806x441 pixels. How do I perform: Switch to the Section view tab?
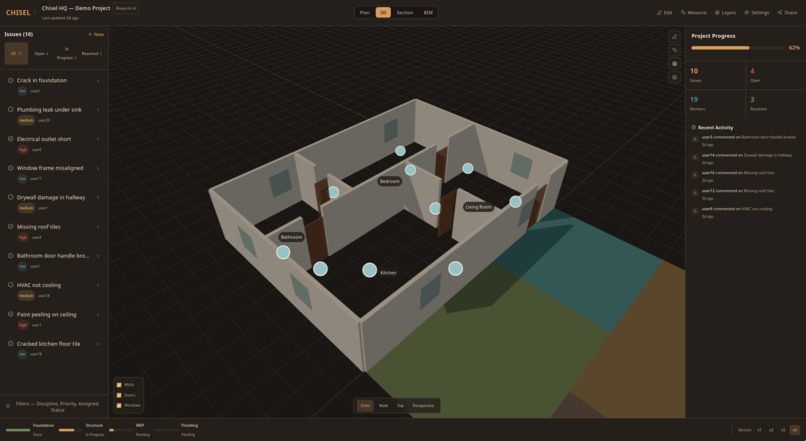click(x=405, y=12)
